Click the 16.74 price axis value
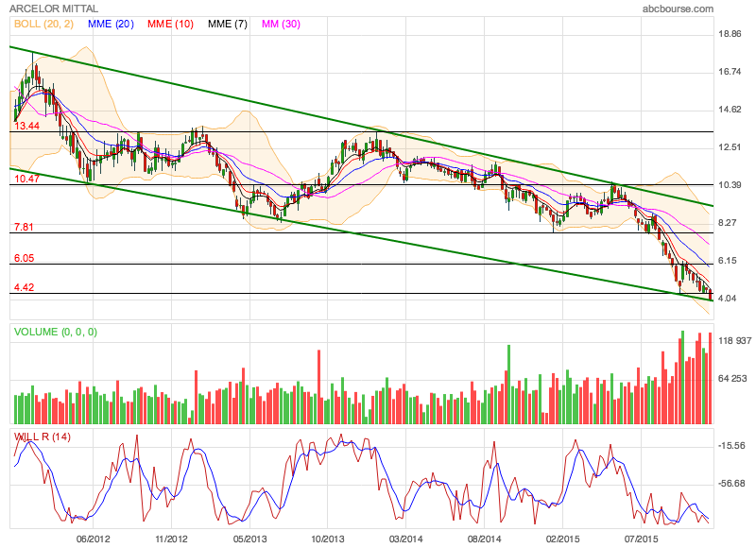Screen dimensions: 756x548 [x=730, y=72]
